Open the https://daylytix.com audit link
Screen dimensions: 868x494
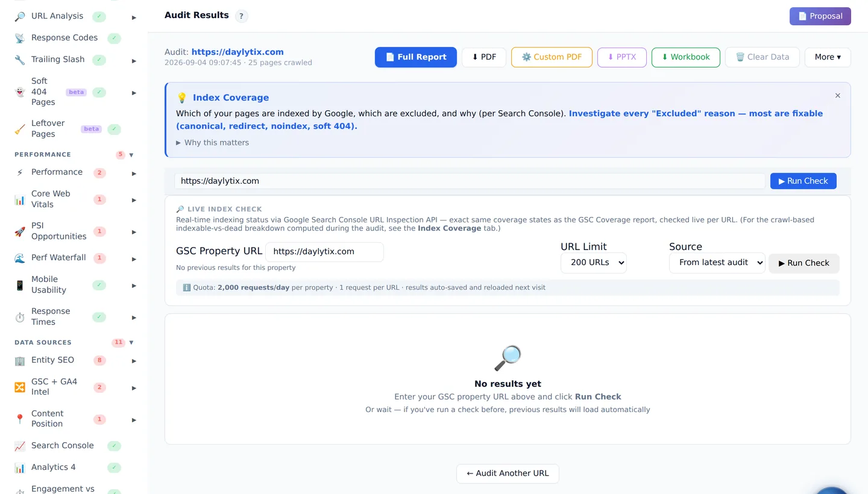tap(237, 52)
